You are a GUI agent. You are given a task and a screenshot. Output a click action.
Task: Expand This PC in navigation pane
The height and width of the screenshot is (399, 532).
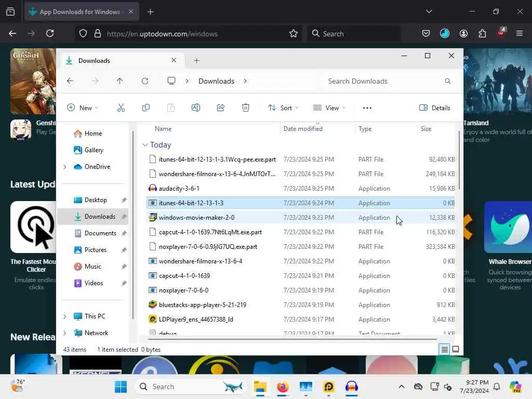click(65, 316)
